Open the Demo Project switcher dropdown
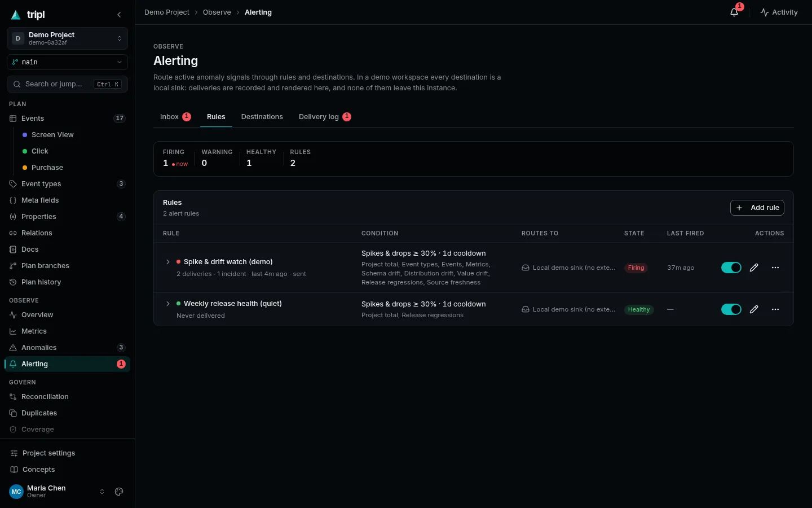 point(67,38)
